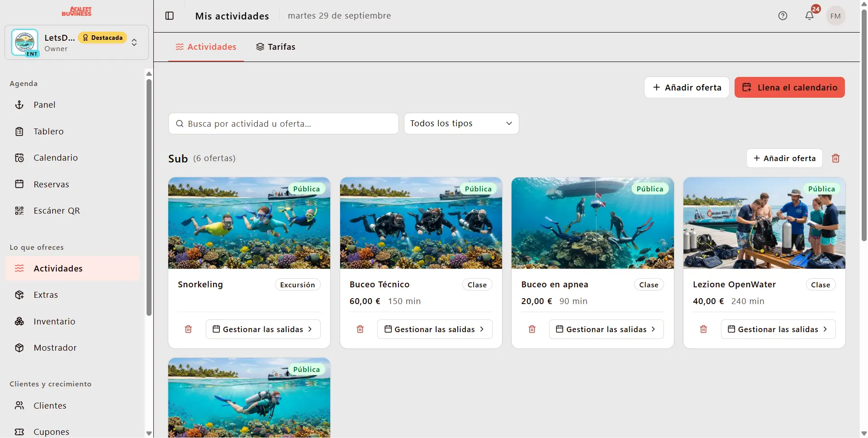Screen dimensions: 868x438
Task: Open Calendario in the sidebar
Action: click(72, 158)
